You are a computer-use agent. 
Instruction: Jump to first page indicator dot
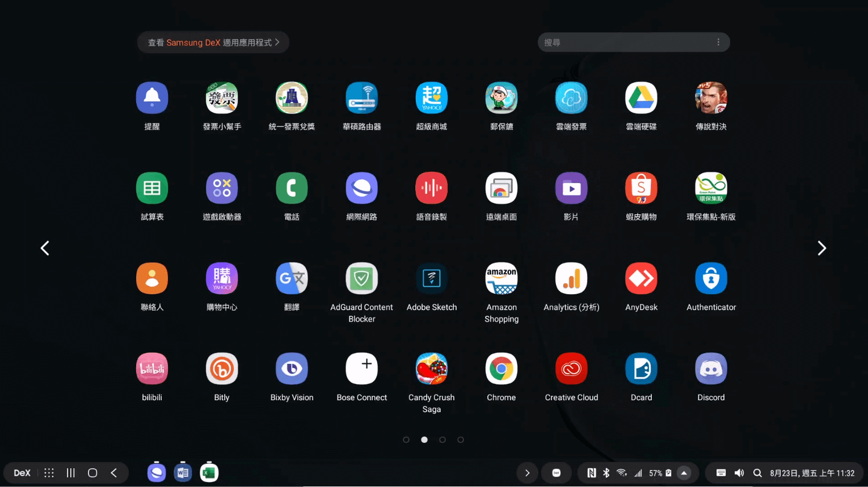click(x=406, y=440)
